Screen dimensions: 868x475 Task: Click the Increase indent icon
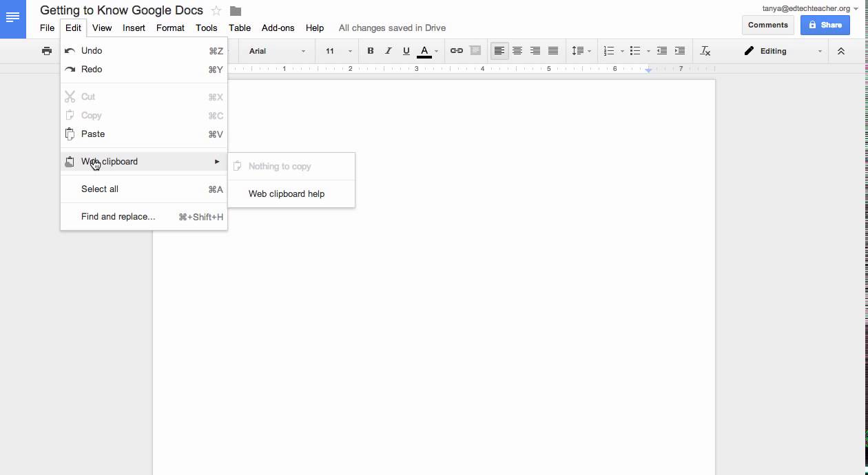click(x=680, y=51)
